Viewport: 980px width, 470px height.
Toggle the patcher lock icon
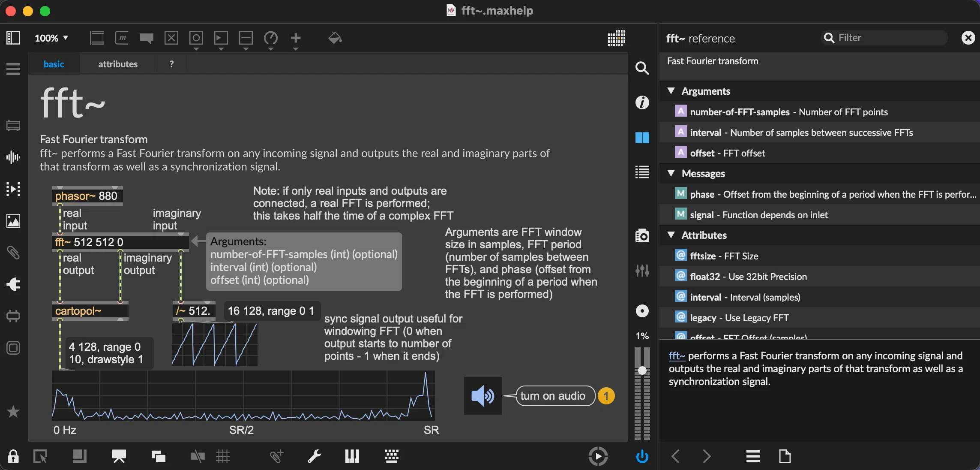[13, 456]
